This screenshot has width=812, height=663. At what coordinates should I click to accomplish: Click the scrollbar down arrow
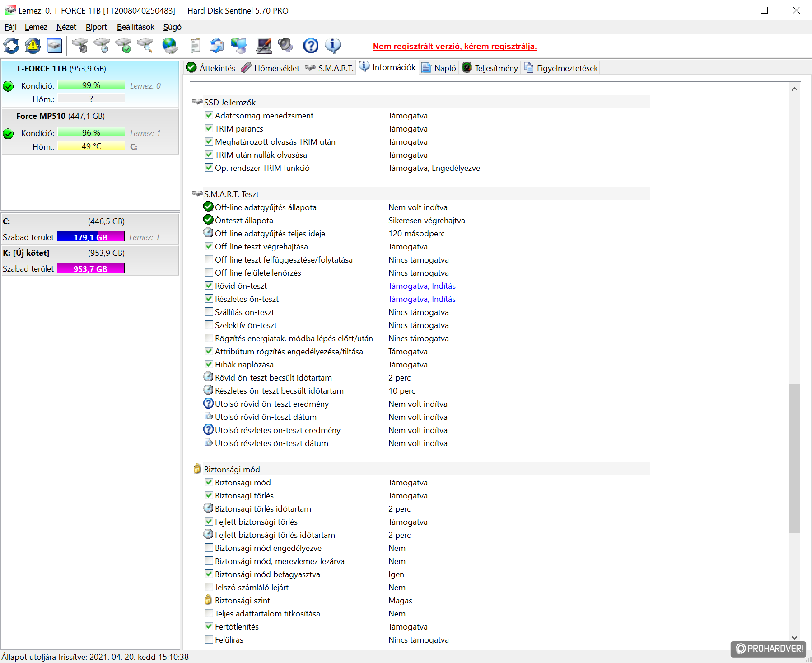(794, 638)
